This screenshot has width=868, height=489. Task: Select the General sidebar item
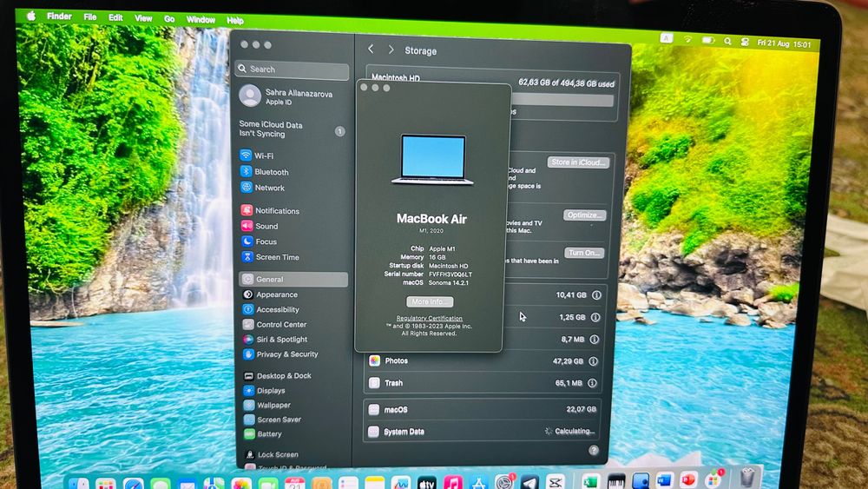pyautogui.click(x=293, y=279)
